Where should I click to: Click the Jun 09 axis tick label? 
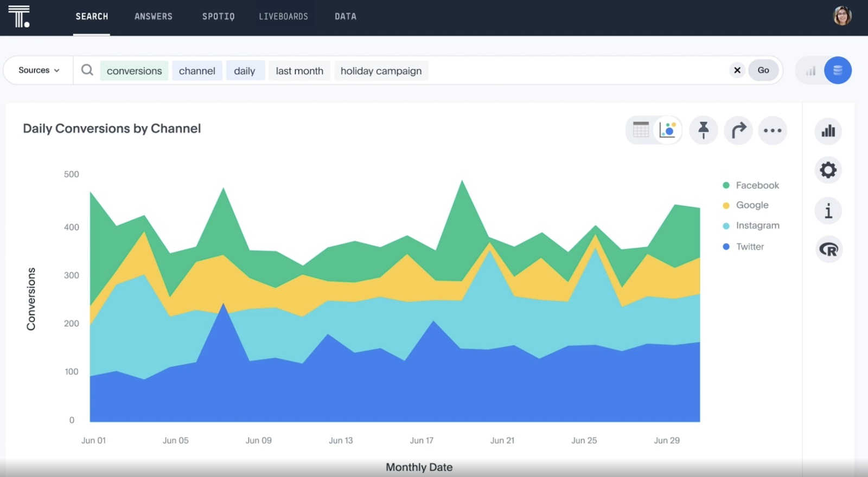click(258, 441)
